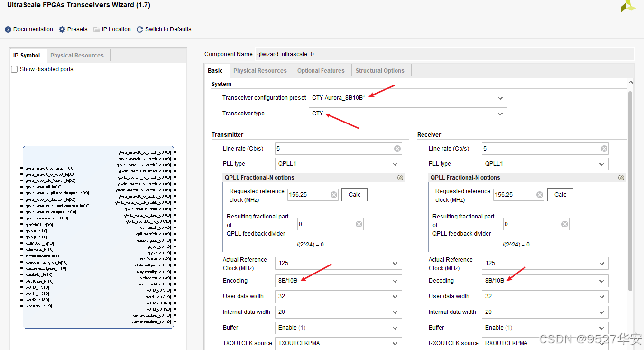Open the Decoding dropdown

coord(545,281)
